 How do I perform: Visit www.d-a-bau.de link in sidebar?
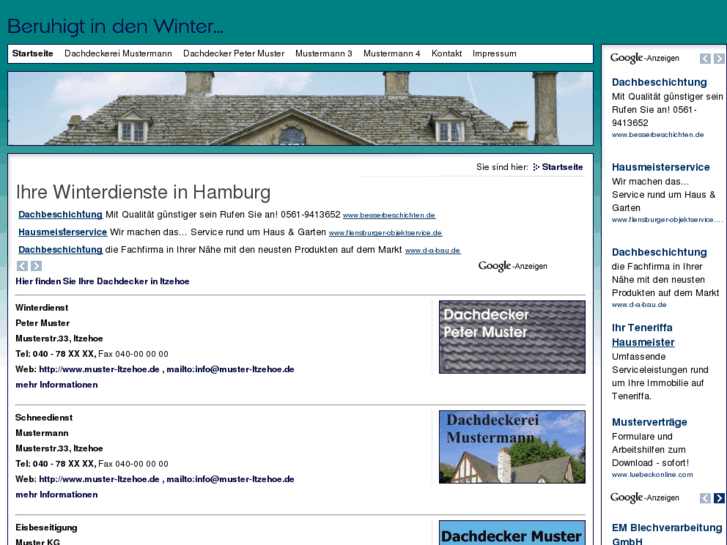639,305
